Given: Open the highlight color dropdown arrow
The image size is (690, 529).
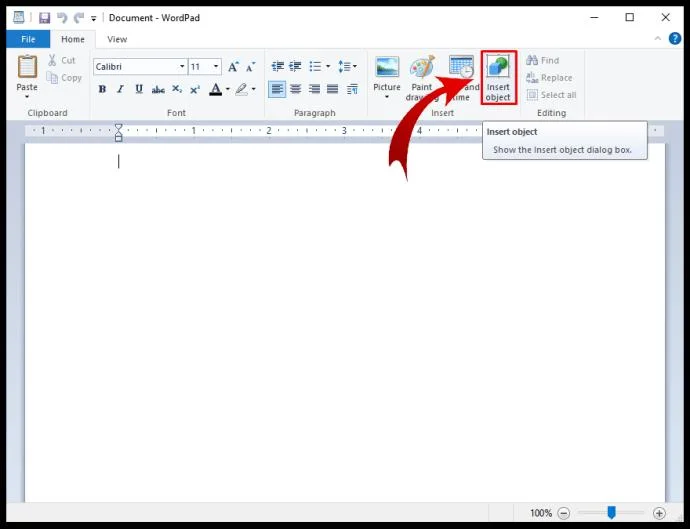Looking at the screenshot, I should (x=253, y=89).
